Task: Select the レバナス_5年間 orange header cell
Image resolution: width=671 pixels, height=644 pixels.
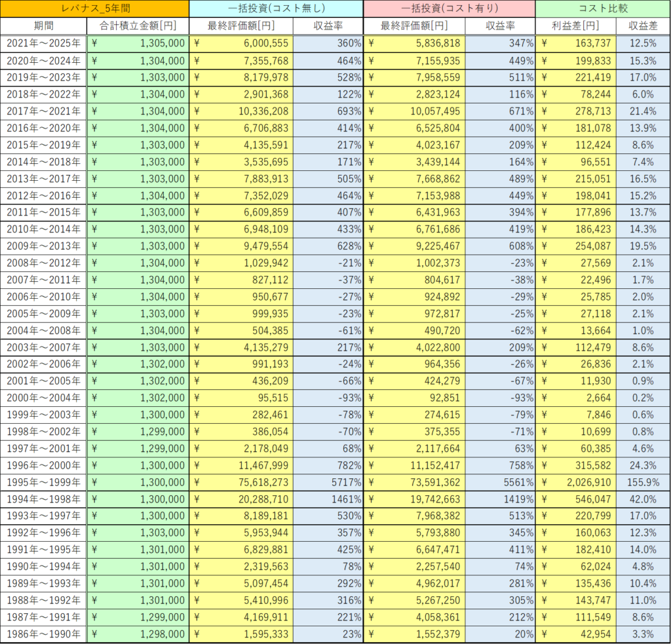Action: point(94,9)
